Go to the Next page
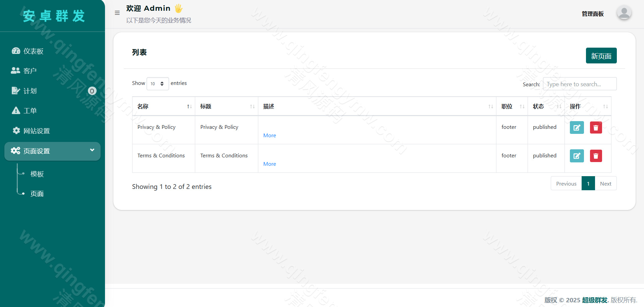Viewport: 644px width, 307px height. 606,184
